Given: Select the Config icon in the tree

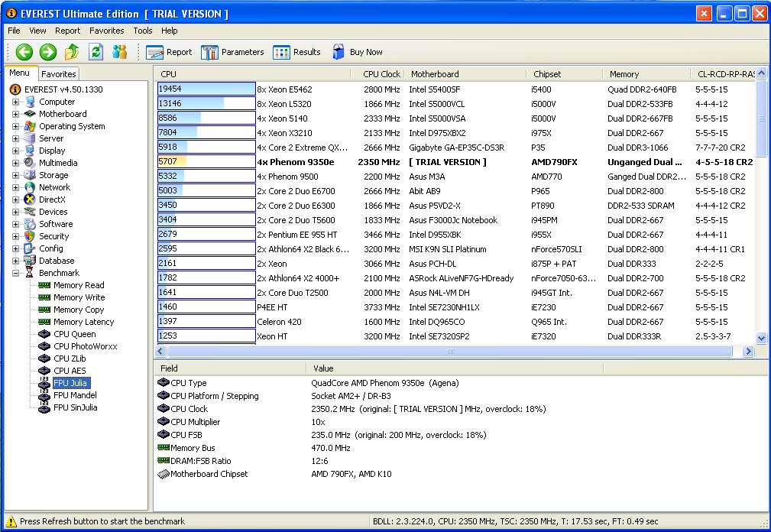Looking at the screenshot, I should (30, 248).
